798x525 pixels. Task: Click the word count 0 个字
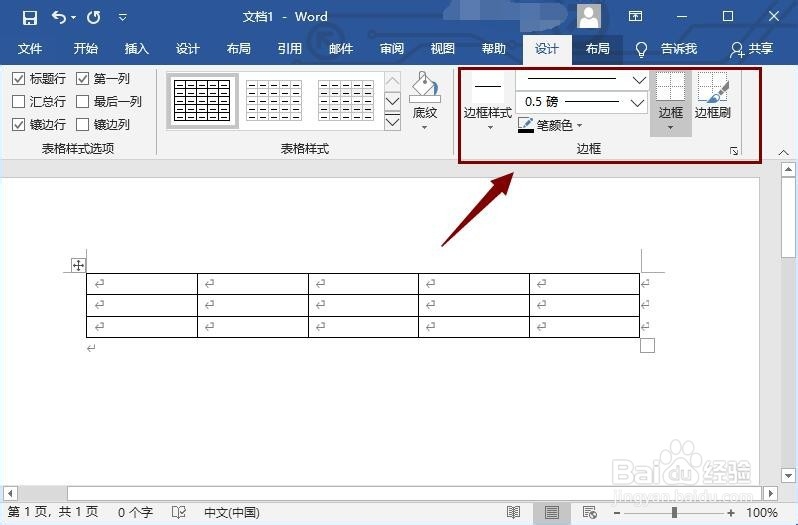point(135,512)
